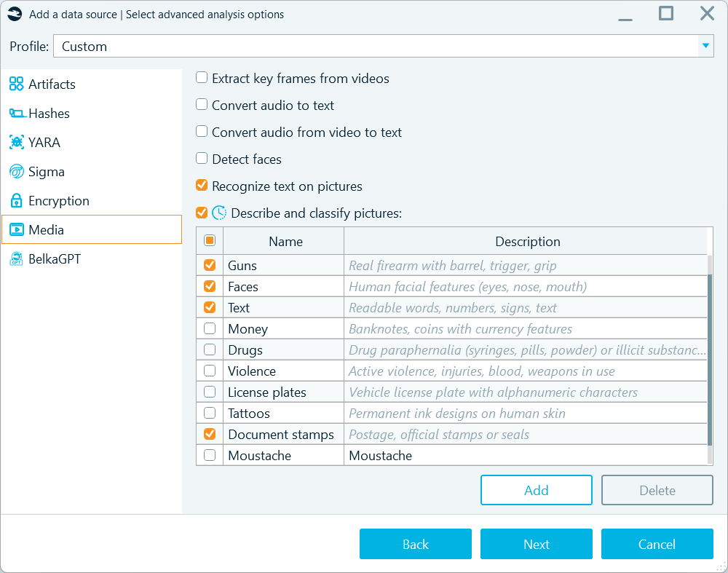This screenshot has width=728, height=573.
Task: Open the Sigma section icon
Action: click(15, 171)
